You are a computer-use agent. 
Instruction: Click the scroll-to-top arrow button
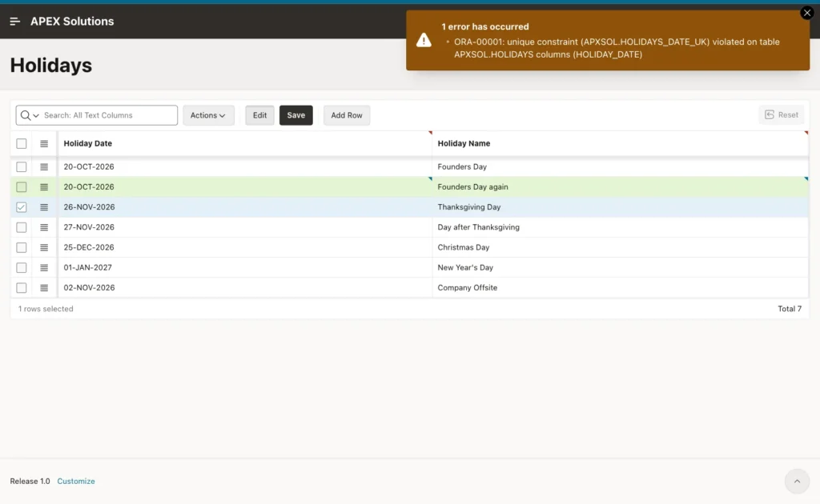pyautogui.click(x=797, y=481)
